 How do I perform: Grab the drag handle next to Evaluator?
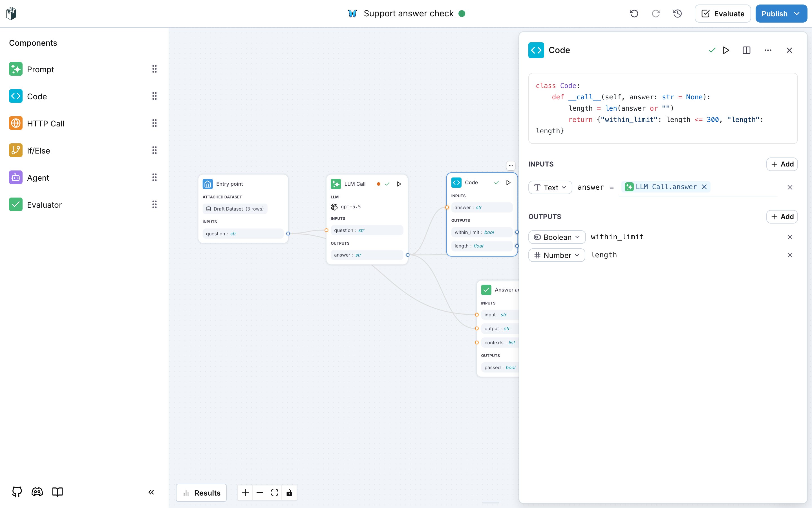[x=154, y=204]
